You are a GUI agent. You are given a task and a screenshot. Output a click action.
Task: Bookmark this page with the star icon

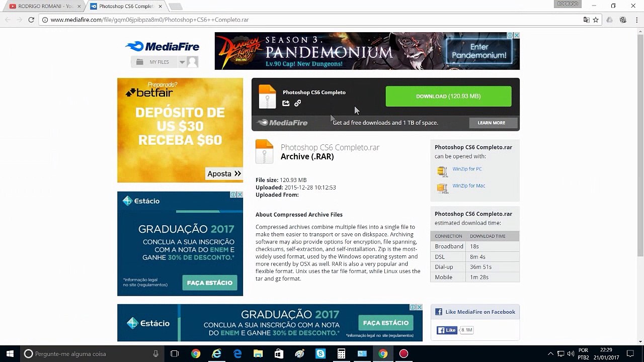click(x=596, y=20)
